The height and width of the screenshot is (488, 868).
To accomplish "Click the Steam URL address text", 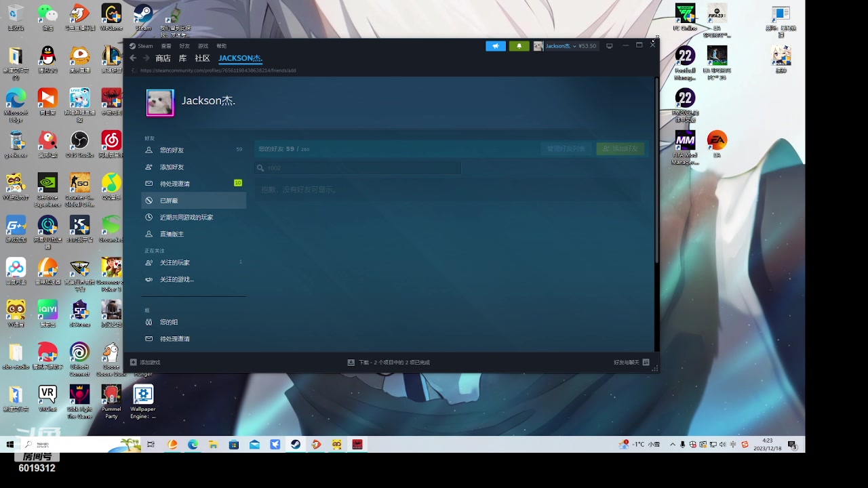I will click(x=218, y=70).
